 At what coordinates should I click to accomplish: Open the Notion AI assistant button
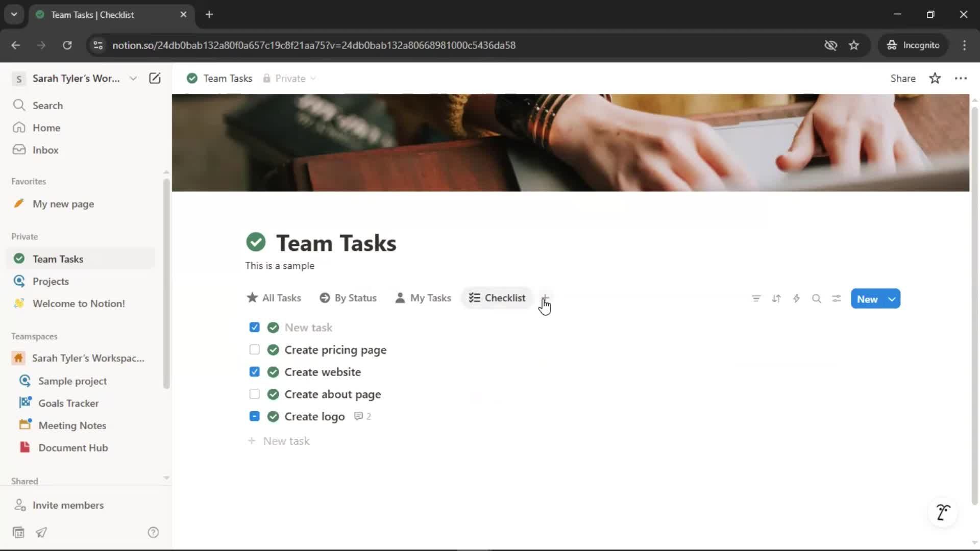tap(943, 512)
